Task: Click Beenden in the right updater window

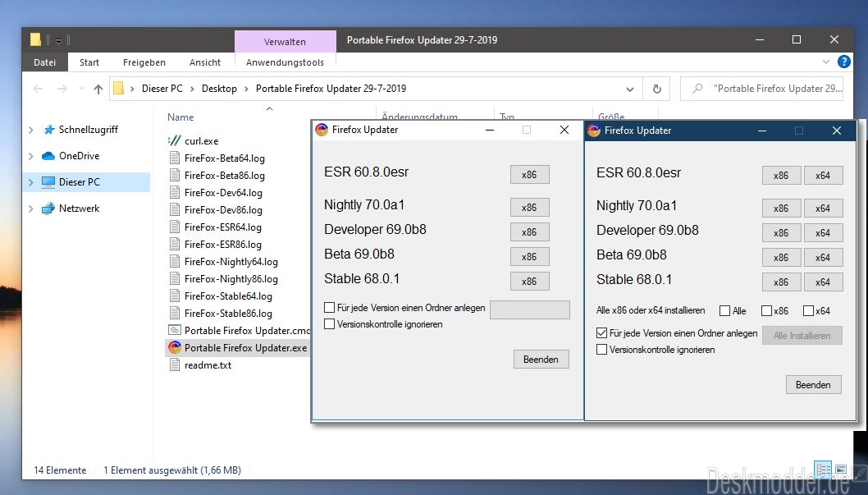Action: pos(813,385)
